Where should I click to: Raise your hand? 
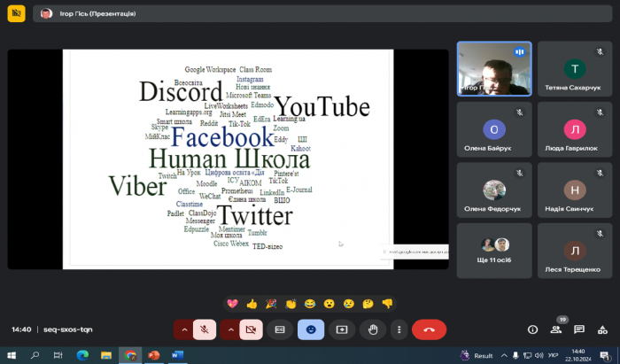pyautogui.click(x=373, y=329)
